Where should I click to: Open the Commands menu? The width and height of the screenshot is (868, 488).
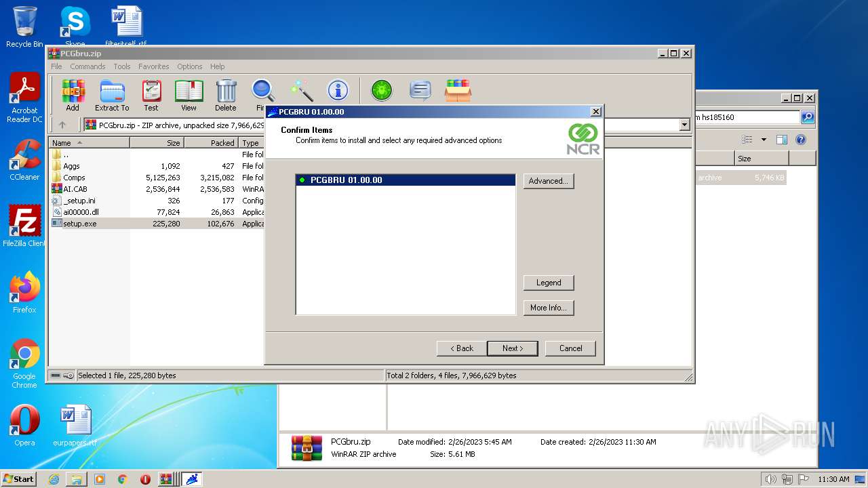click(x=87, y=66)
